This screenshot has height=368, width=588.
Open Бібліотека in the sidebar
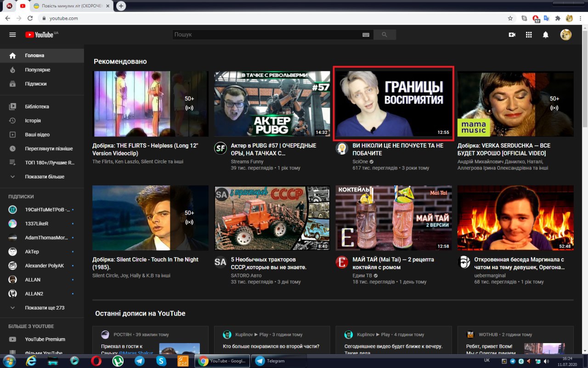pos(42,107)
